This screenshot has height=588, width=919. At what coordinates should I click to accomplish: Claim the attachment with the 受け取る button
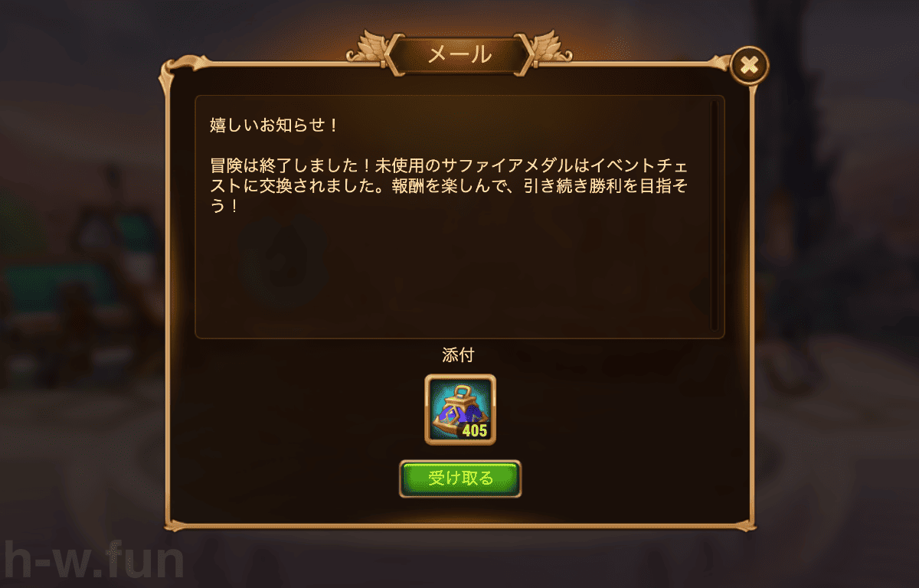460,479
